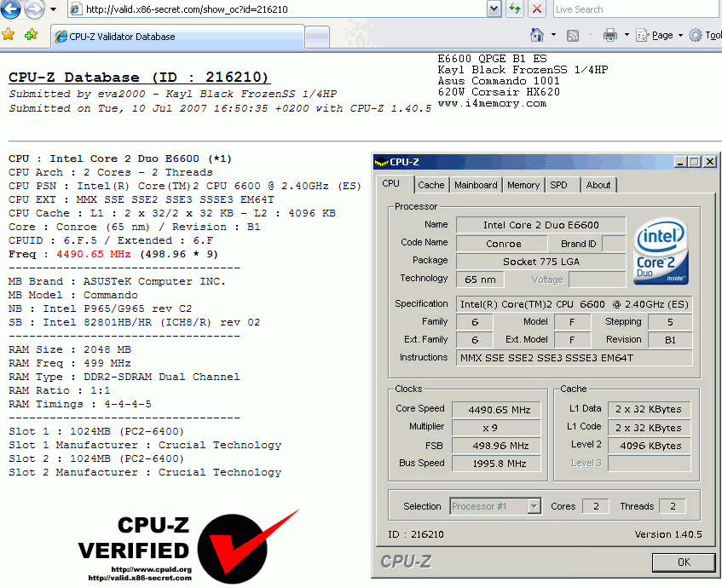
Task: Click the Version 1.40.5 label
Action: 668,534
